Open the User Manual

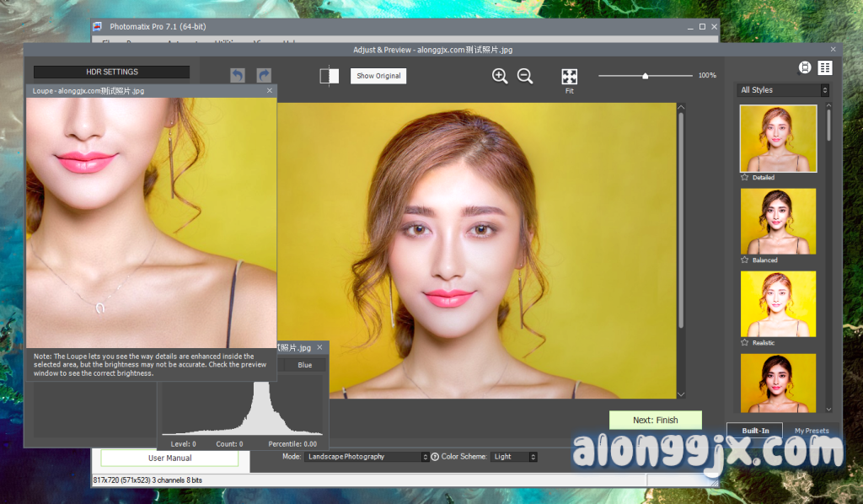[169, 458]
